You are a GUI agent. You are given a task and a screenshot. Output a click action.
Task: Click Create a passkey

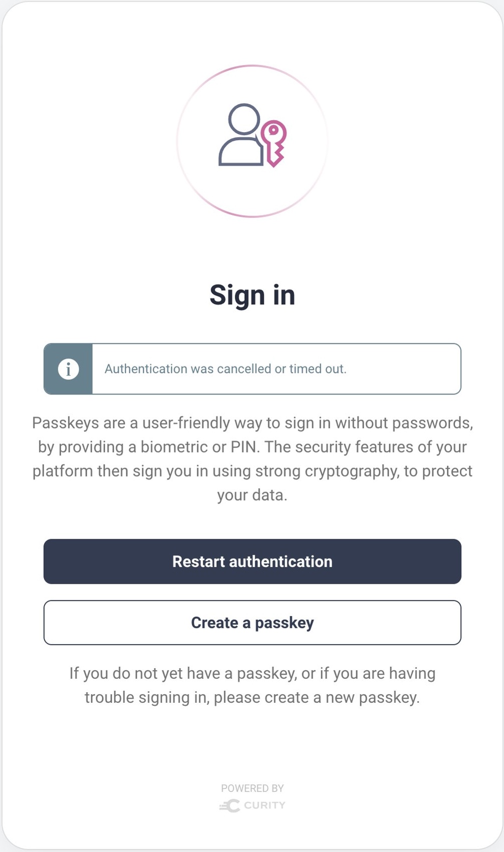(252, 622)
